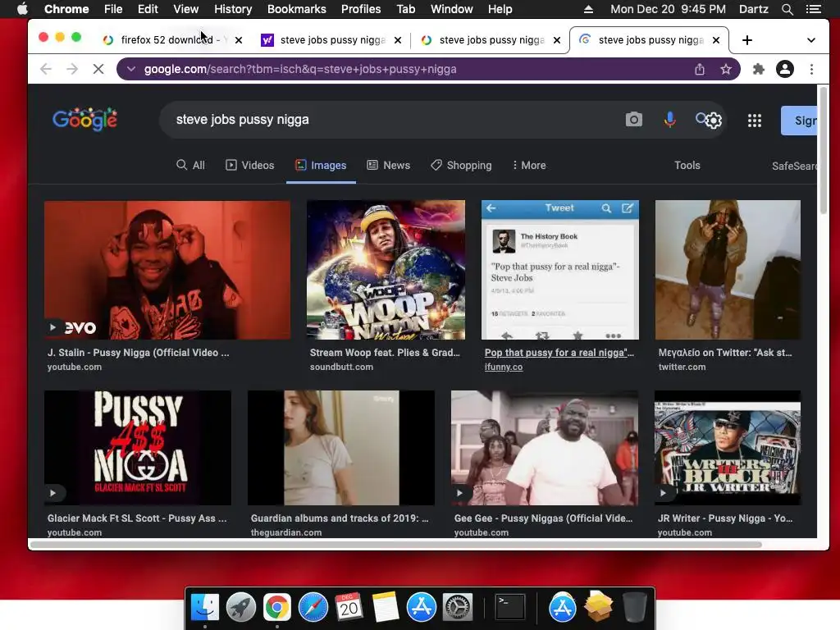Image resolution: width=840 pixels, height=630 pixels.
Task: Expand the tab search chevron
Action: [x=811, y=40]
